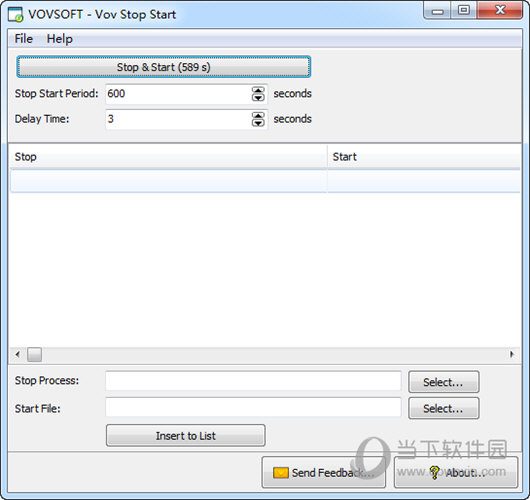Increase Stop Start Period with up arrow
Screen dimensions: 530x500
[x=258, y=90]
